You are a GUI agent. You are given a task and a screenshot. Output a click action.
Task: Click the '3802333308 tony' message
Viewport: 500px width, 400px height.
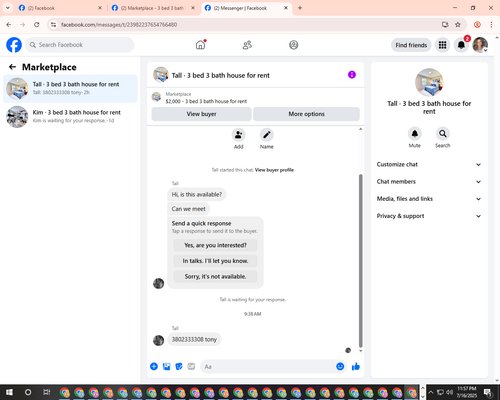coord(194,339)
